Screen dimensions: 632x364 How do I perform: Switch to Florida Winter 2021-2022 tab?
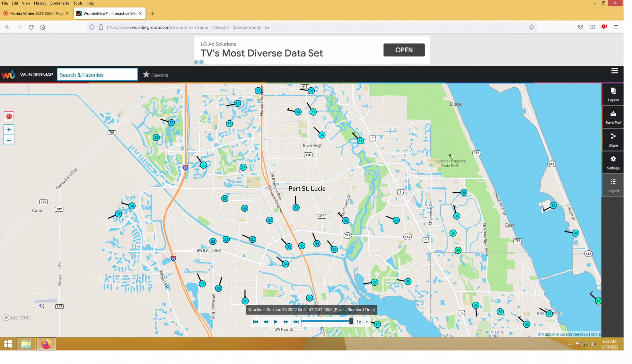point(36,14)
